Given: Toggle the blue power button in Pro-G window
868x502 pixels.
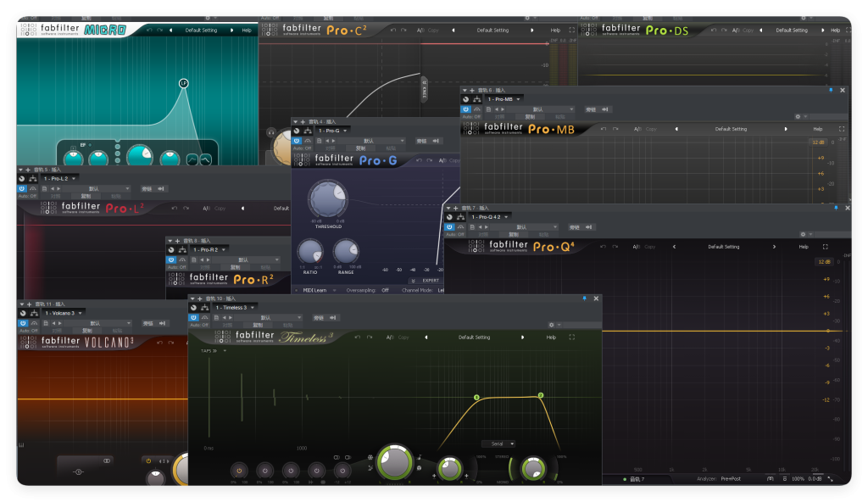Looking at the screenshot, I should 297,141.
